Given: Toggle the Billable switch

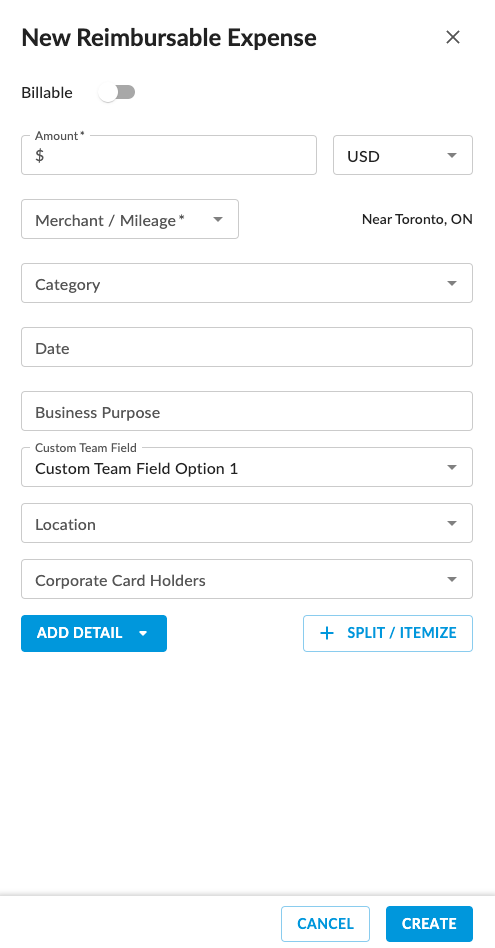Looking at the screenshot, I should 117,93.
